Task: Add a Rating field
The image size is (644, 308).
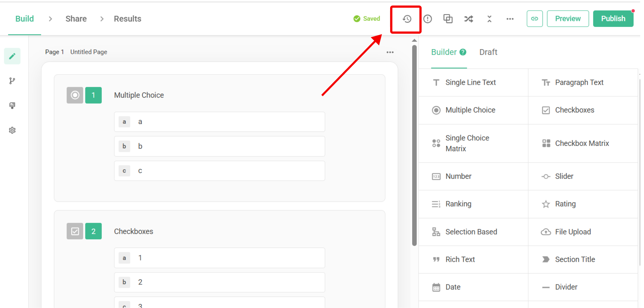Action: point(583,204)
